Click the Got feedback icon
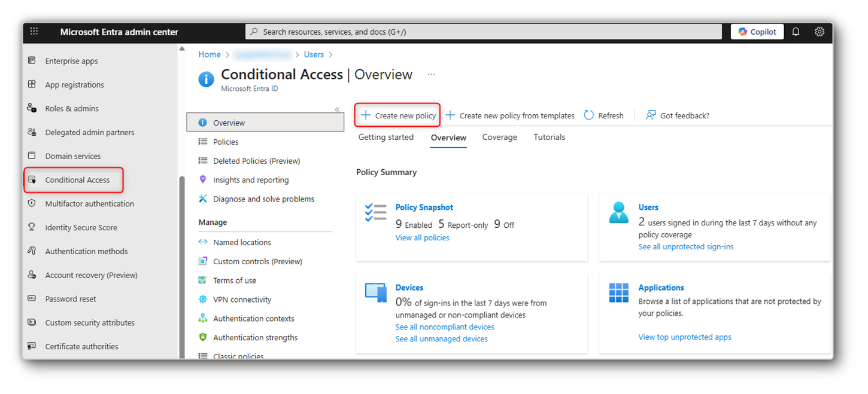 click(651, 115)
